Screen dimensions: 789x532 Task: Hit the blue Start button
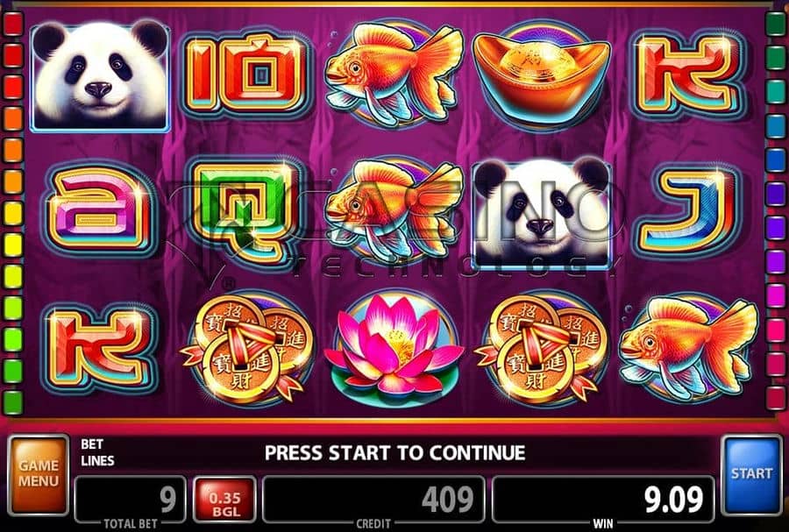coord(751,474)
